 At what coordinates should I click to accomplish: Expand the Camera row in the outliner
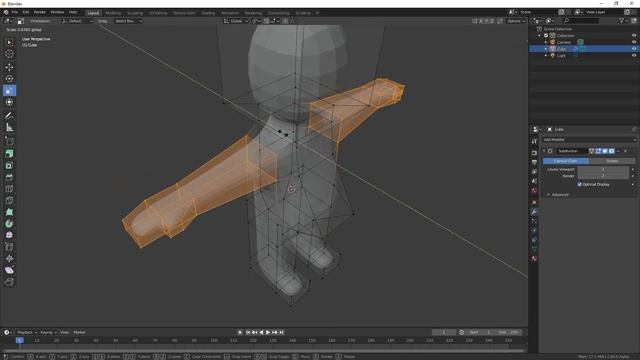pos(546,42)
